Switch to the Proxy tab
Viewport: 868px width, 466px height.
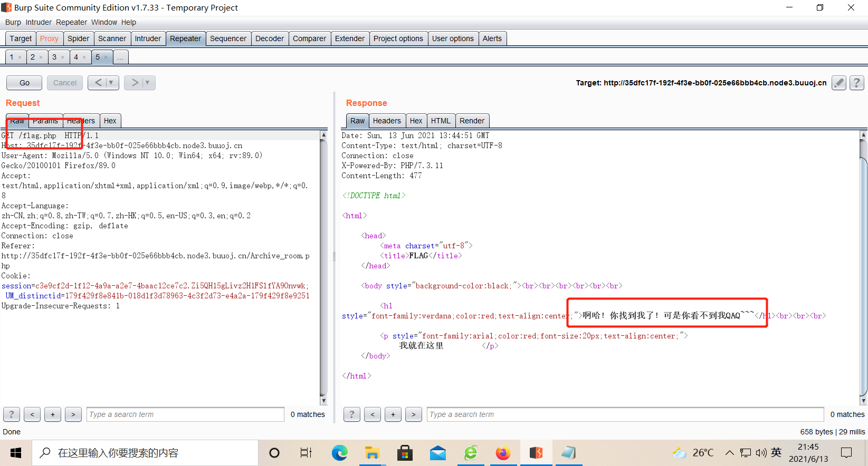coord(49,38)
